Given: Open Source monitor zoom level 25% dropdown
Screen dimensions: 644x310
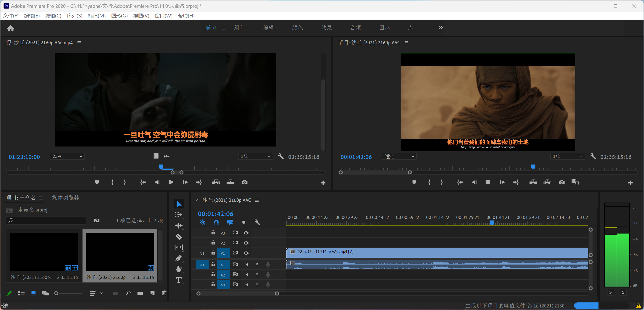Looking at the screenshot, I should (67, 156).
